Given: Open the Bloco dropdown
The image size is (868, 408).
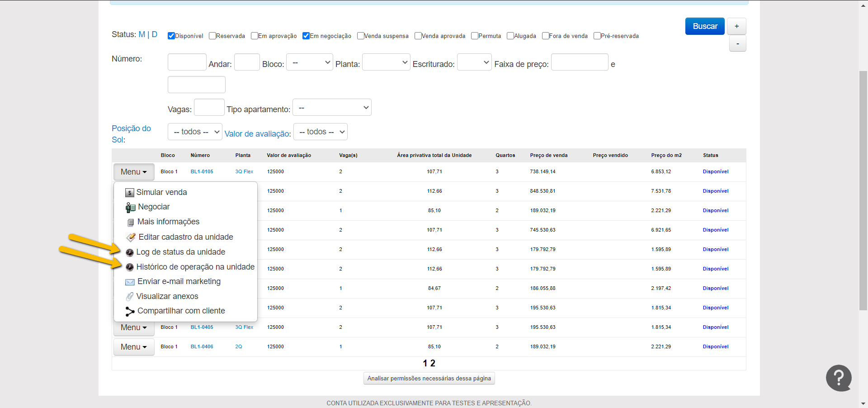Looking at the screenshot, I should pyautogui.click(x=310, y=62).
